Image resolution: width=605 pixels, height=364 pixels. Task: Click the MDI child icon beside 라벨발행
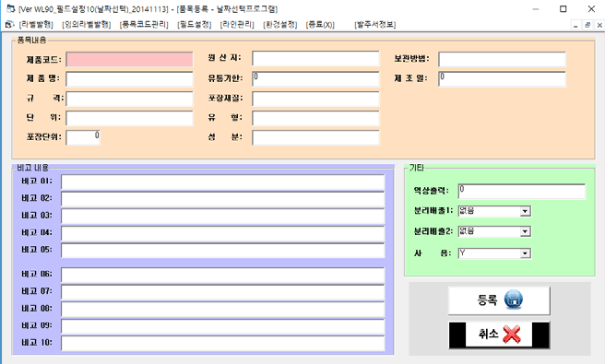click(x=9, y=25)
